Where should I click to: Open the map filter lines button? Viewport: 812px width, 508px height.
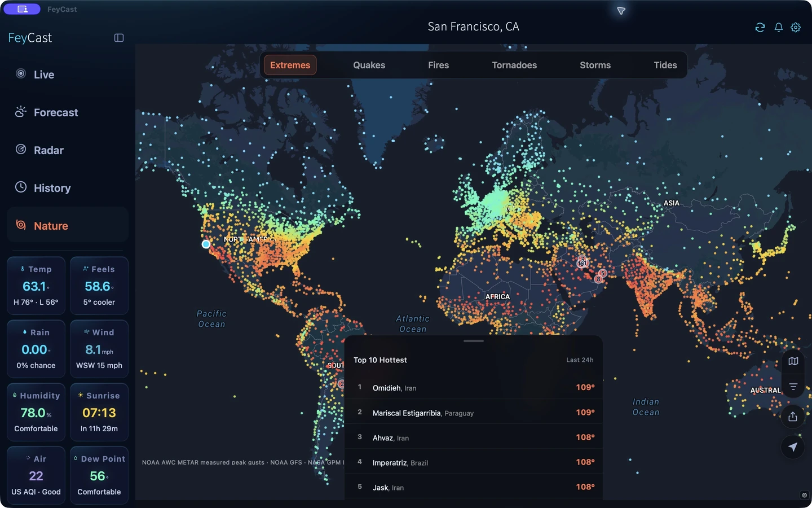pyautogui.click(x=793, y=387)
